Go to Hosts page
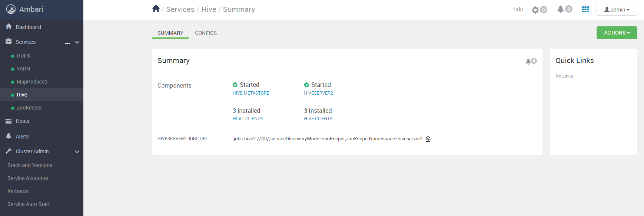 click(22, 121)
